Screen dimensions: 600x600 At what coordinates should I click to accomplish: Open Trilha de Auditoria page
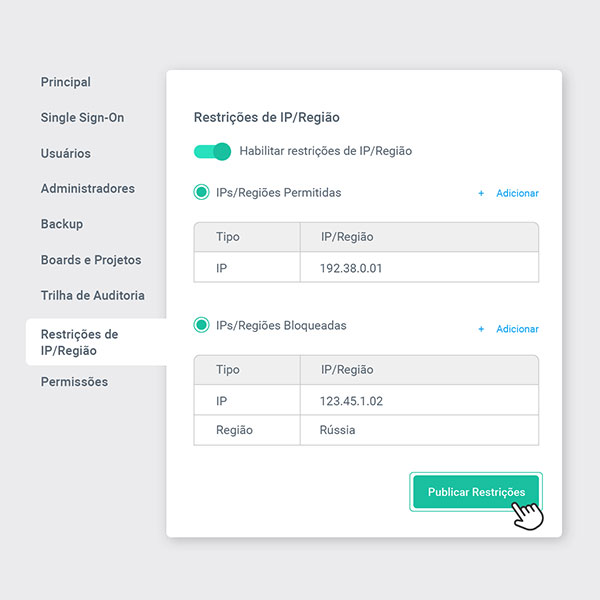tap(93, 296)
